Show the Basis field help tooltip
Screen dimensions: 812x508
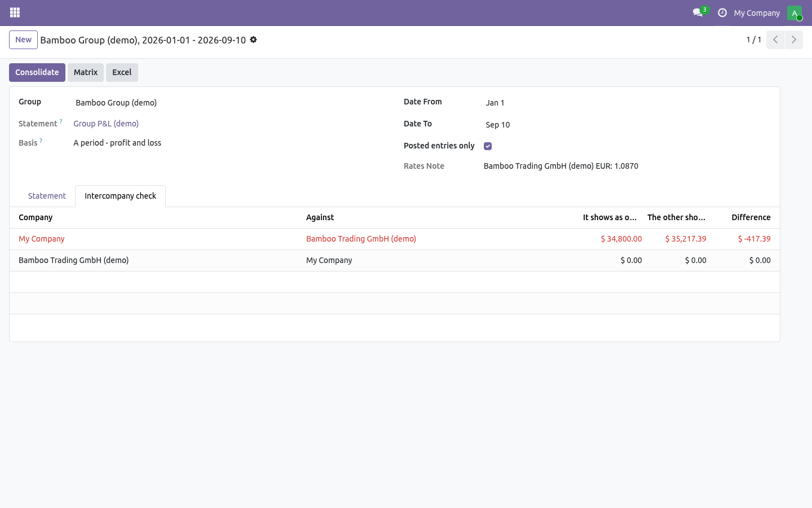41,141
